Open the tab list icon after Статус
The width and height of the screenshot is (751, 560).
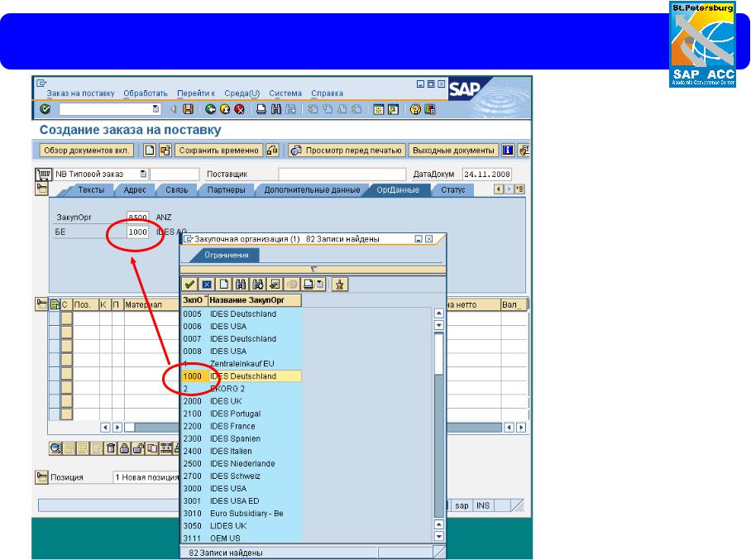[x=519, y=189]
